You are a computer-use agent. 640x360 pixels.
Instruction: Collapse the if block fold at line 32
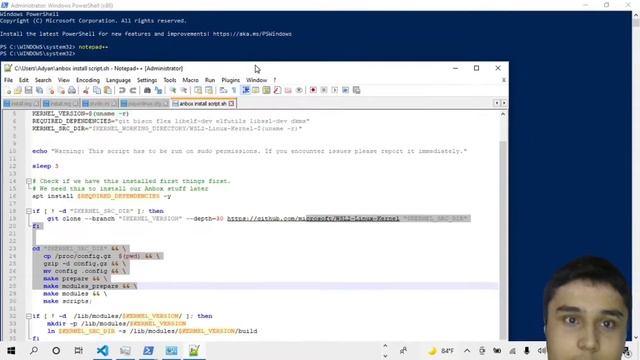[29, 316]
